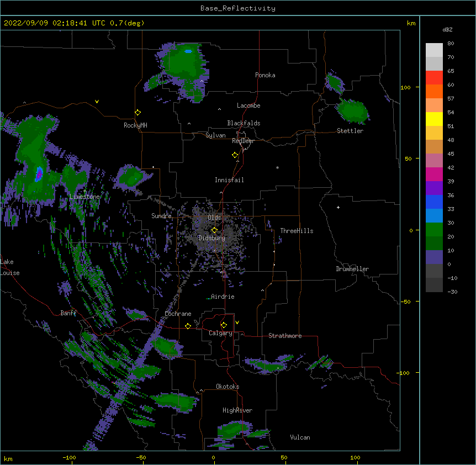Click the HighRiver label
Screen dimensions: 476x465
237,410
